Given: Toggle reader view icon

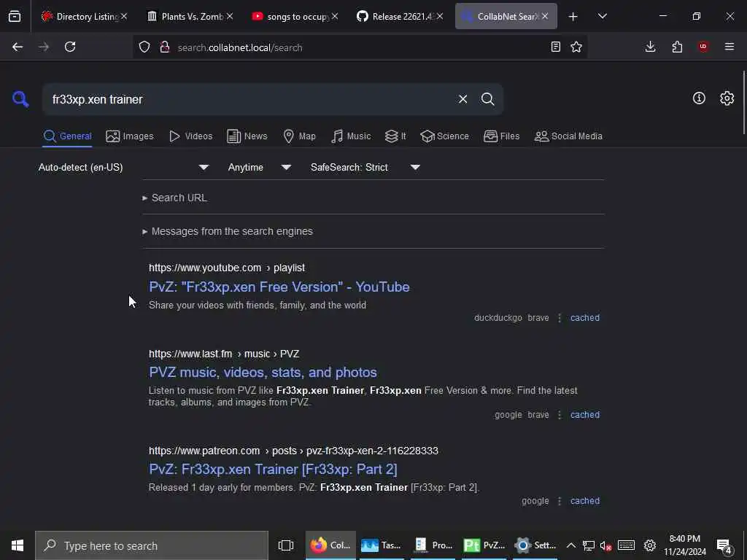Looking at the screenshot, I should pos(555,47).
